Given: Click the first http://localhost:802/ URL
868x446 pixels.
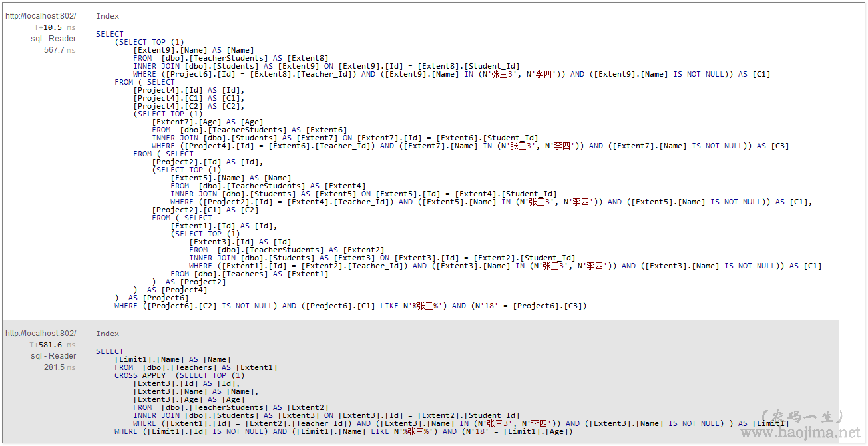Looking at the screenshot, I should 41,16.
